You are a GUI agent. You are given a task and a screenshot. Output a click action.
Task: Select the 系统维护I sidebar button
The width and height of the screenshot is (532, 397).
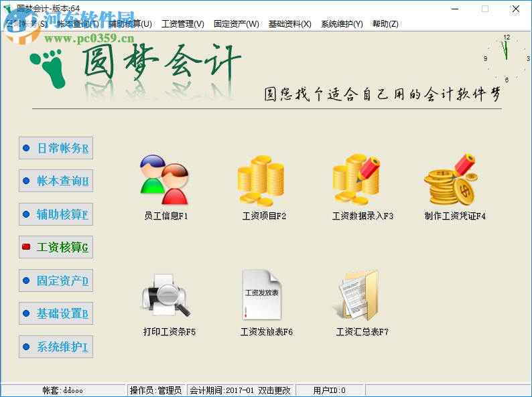click(56, 347)
